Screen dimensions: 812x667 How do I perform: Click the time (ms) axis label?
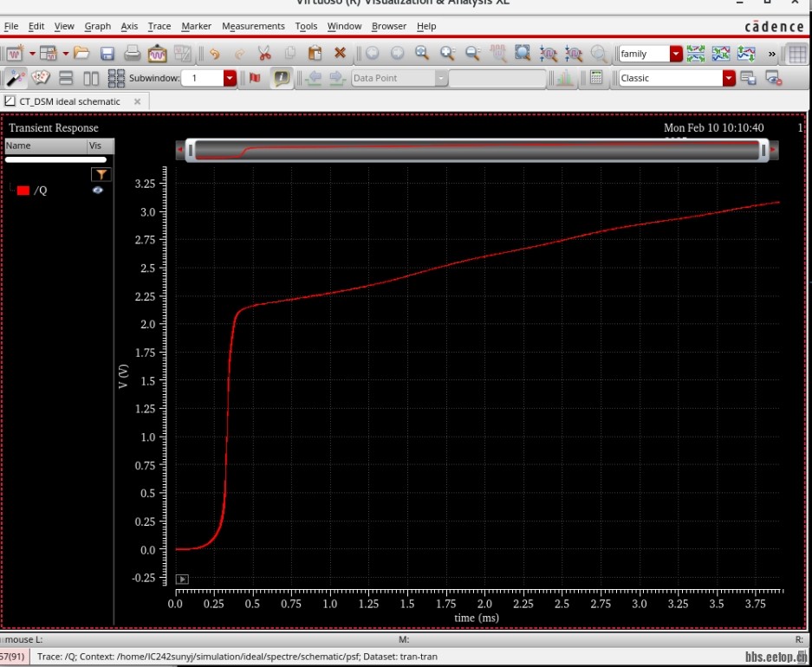477,618
